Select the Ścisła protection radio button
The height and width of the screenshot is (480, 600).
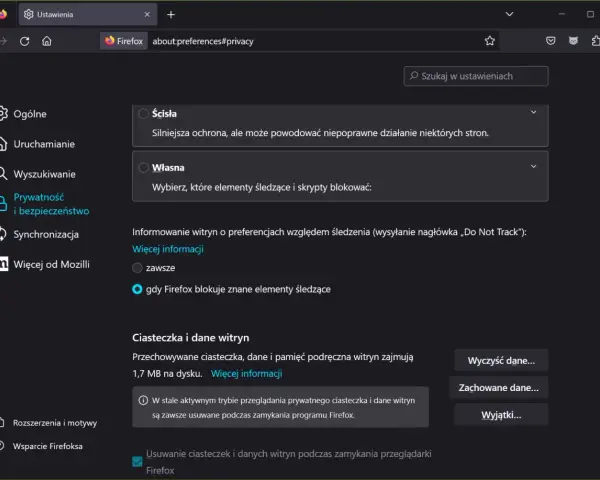tap(143, 114)
